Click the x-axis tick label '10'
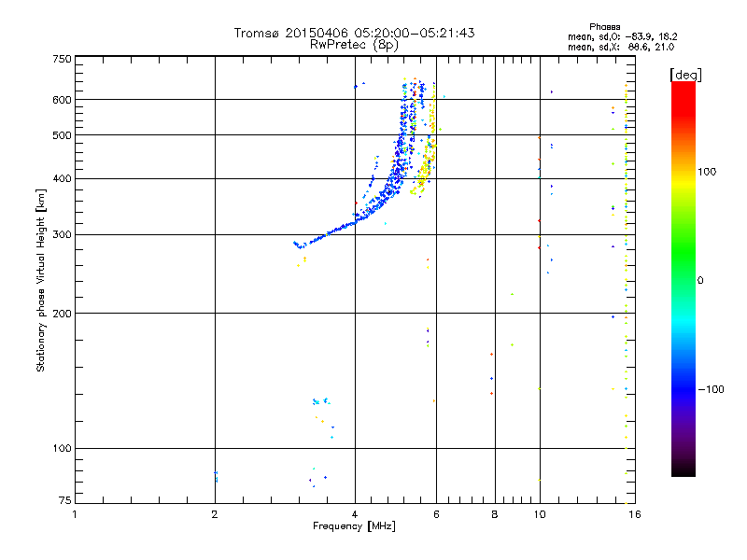 pyautogui.click(x=540, y=514)
